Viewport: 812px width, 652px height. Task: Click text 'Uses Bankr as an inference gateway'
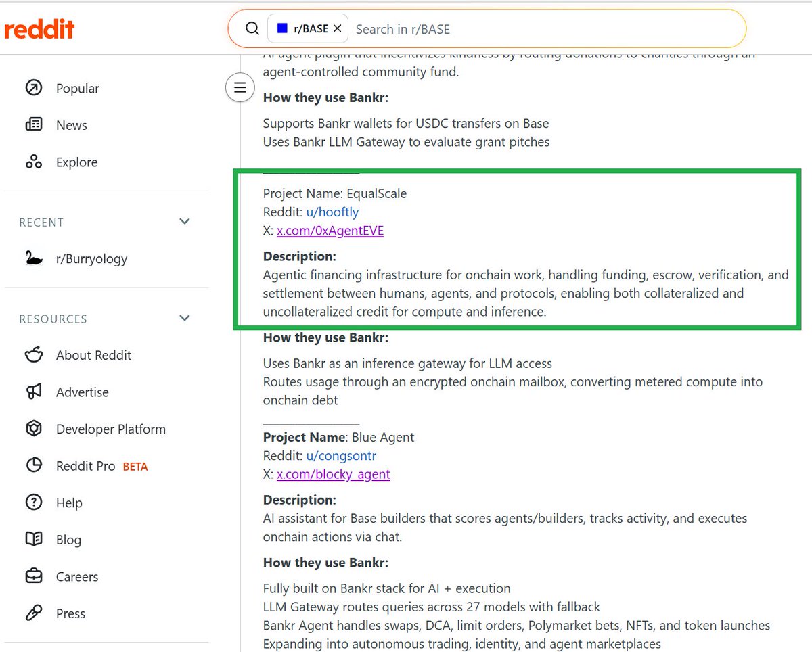357,363
